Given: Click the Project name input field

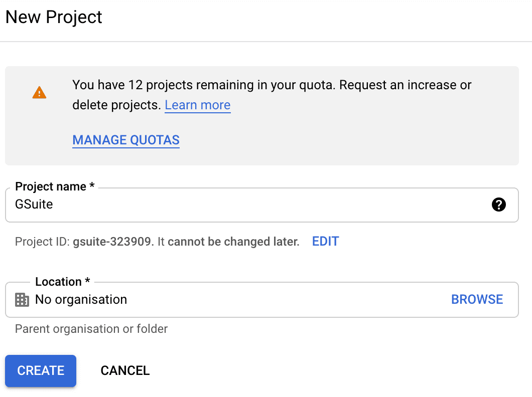Looking at the screenshot, I should [201, 205].
